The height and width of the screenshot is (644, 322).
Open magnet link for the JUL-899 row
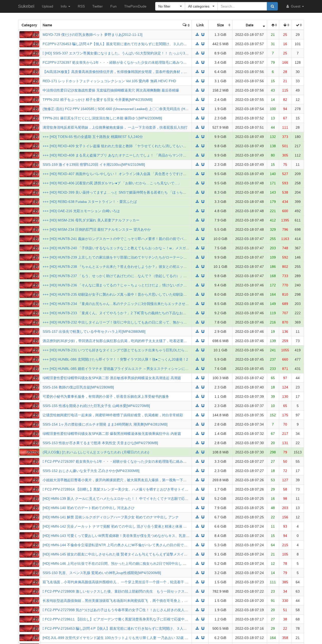tap(203, 638)
